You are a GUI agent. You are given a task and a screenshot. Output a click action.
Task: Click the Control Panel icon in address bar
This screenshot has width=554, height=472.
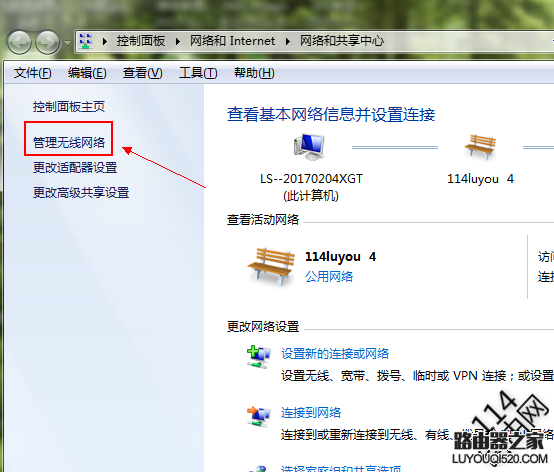click(x=86, y=41)
